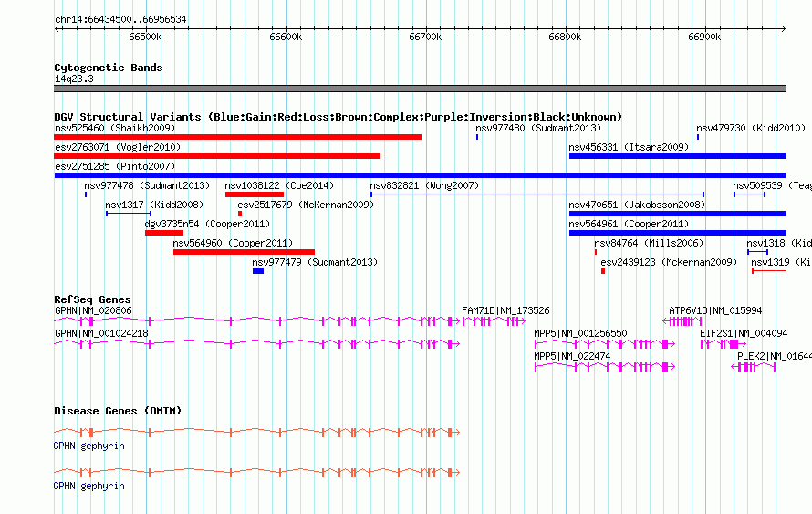Click the GPHN|NM_001024218 gene label
The width and height of the screenshot is (812, 514).
point(101,333)
